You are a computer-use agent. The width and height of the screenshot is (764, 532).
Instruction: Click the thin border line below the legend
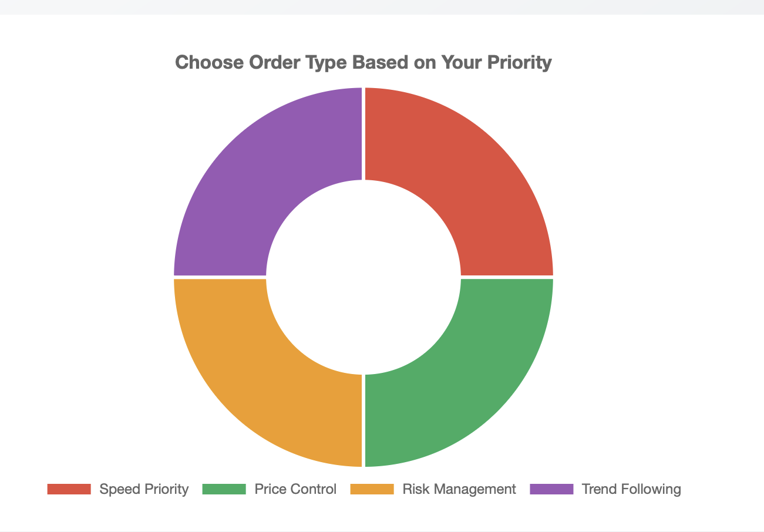pyautogui.click(x=382, y=531)
